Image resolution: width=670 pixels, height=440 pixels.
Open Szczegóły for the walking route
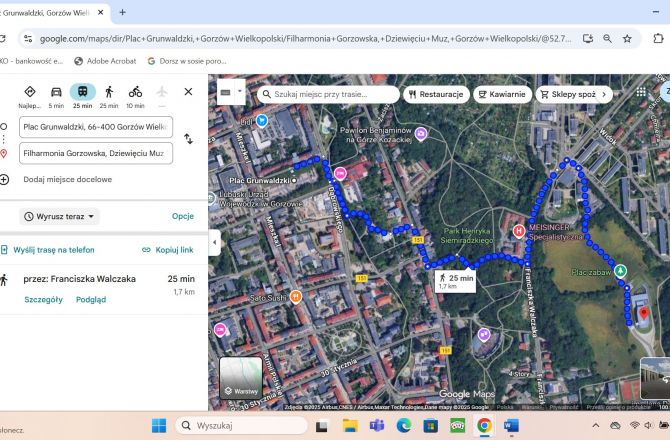44,299
